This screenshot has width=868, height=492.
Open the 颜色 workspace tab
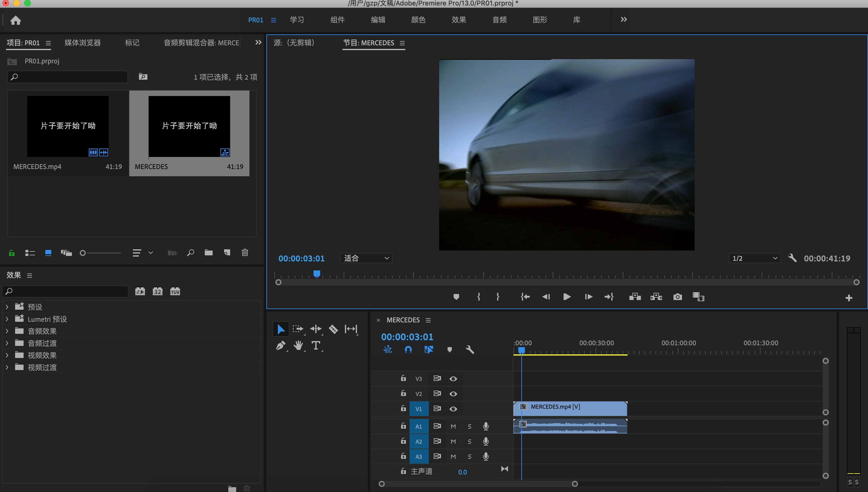[418, 20]
